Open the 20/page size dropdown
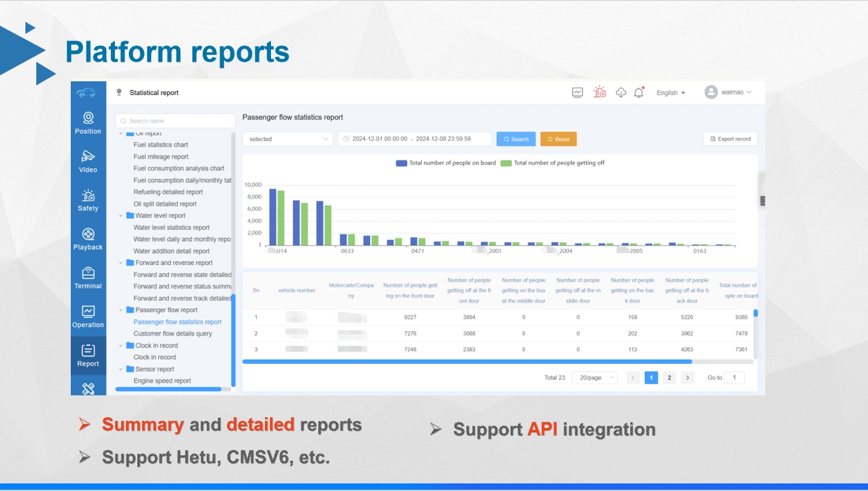Image resolution: width=868 pixels, height=491 pixels. (x=594, y=378)
